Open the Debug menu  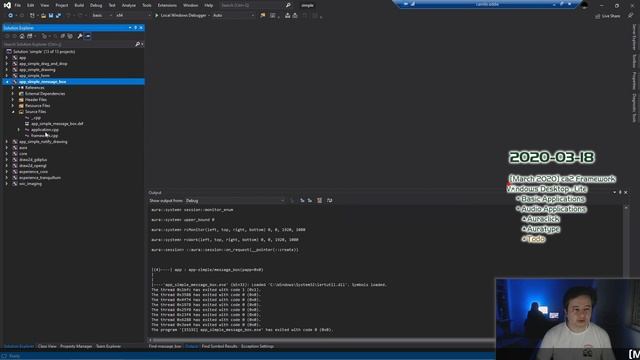click(96, 5)
